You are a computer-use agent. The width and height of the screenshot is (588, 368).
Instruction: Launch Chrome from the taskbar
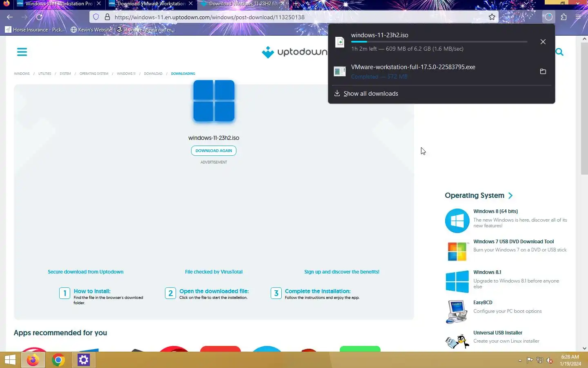[x=58, y=360]
